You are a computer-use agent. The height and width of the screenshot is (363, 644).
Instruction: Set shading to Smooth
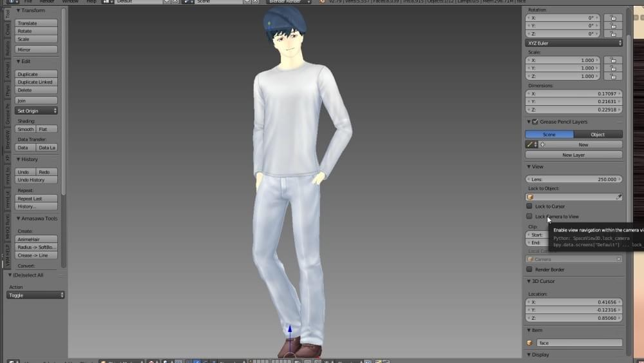(26, 129)
